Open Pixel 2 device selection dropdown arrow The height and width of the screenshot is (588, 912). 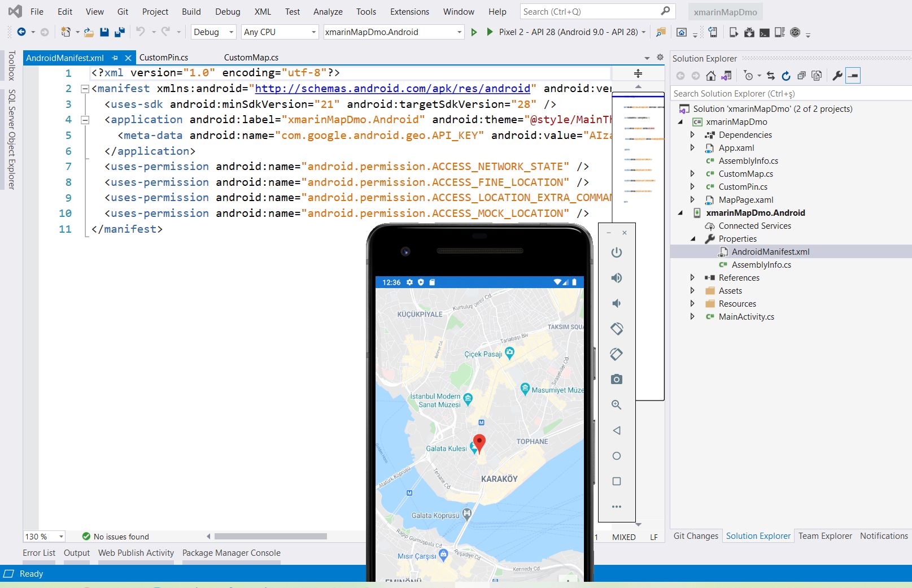(643, 32)
